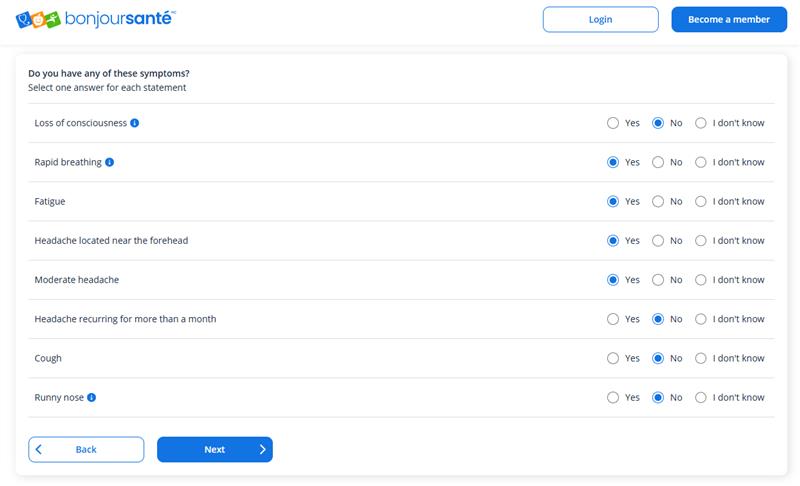Open info icon next to Loss of consciousness
The height and width of the screenshot is (486, 800).
(x=135, y=123)
